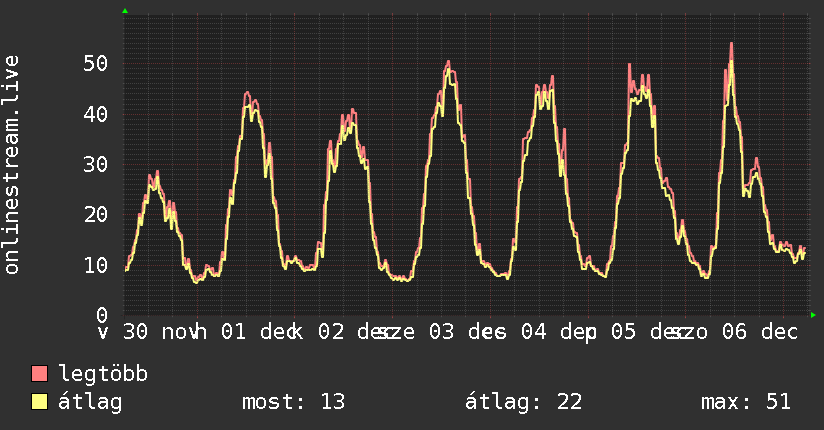Click the '06 dec' date label
This screenshot has height=430, width=824.
(x=760, y=332)
